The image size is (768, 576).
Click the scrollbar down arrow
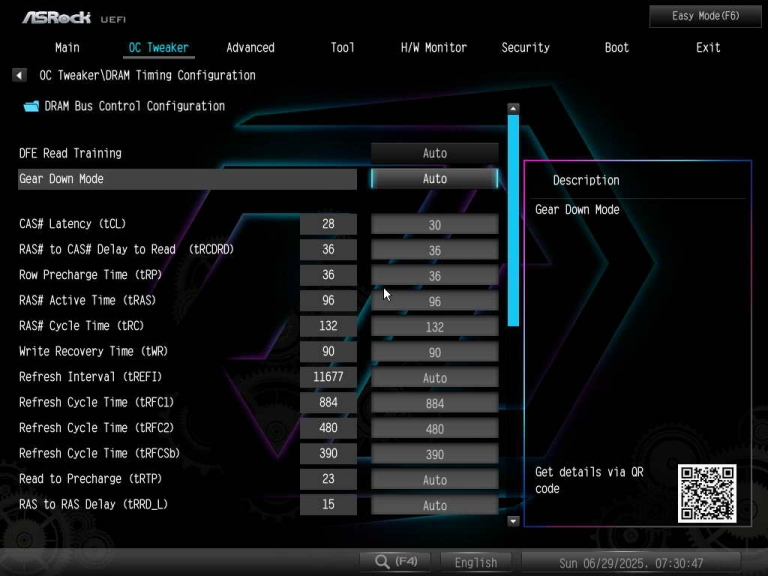[513, 521]
